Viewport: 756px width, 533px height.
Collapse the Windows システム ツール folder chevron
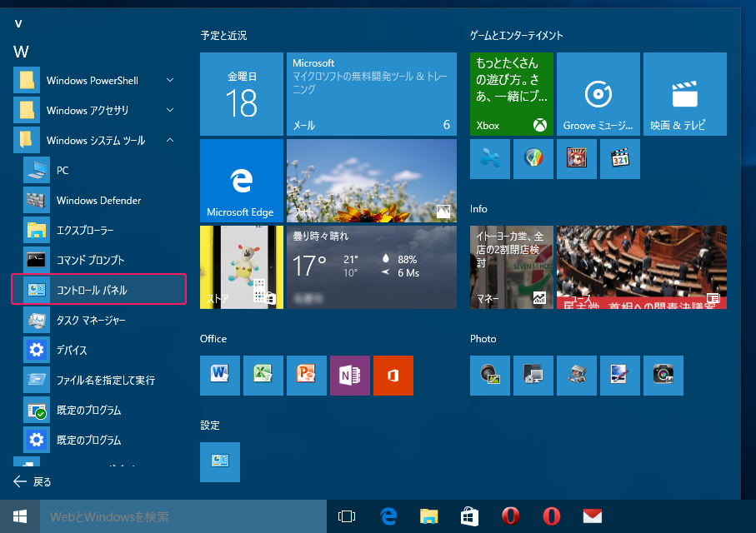(x=170, y=140)
